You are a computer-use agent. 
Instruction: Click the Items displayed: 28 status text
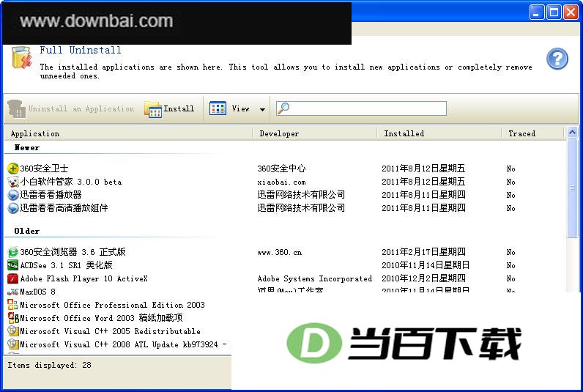coord(50,365)
